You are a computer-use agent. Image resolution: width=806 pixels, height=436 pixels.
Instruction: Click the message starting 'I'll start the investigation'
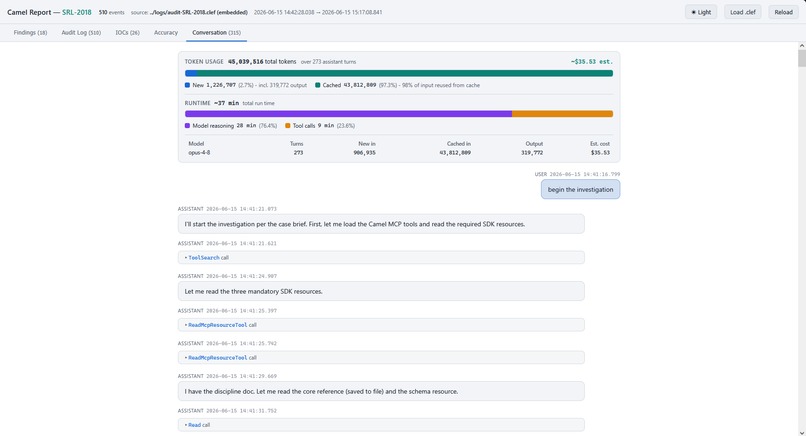click(x=381, y=224)
